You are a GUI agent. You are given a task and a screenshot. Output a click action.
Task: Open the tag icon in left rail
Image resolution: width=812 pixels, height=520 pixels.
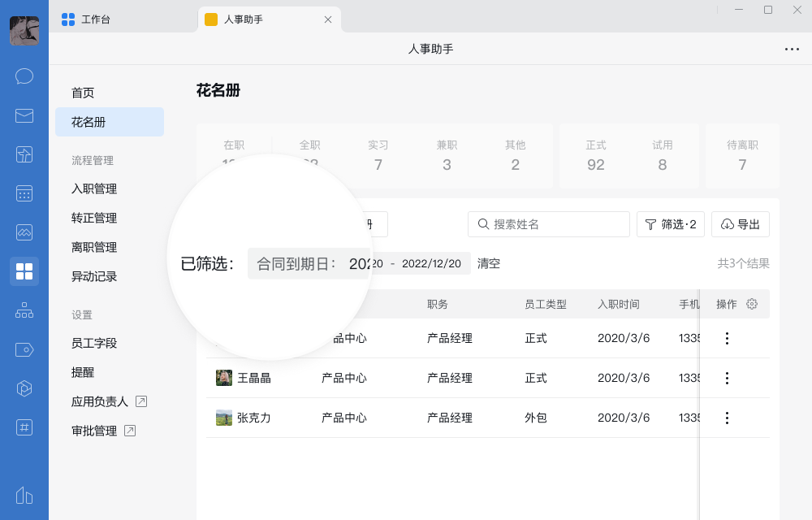24,349
